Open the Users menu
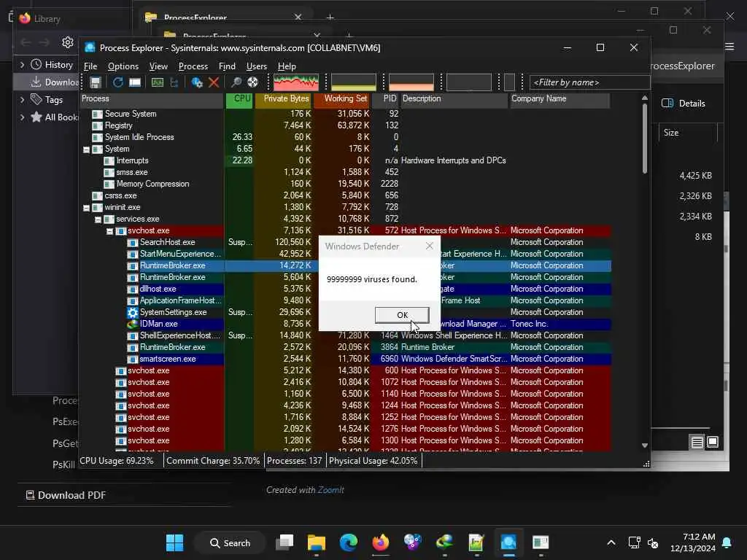747x560 pixels. [256, 66]
